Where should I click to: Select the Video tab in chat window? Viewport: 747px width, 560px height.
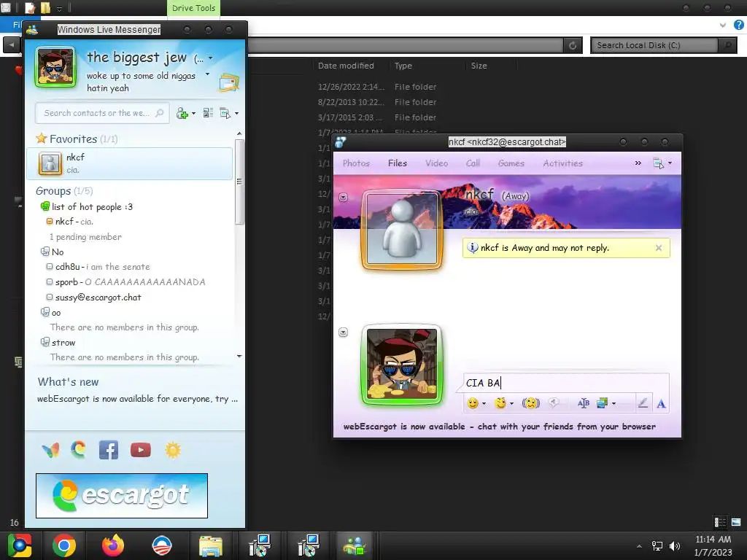click(x=436, y=163)
